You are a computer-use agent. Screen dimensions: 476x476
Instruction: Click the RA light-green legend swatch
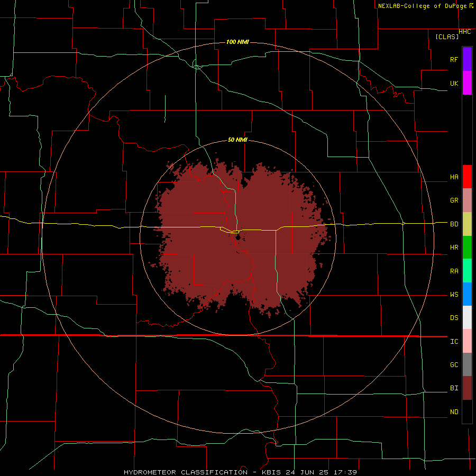tap(467, 271)
